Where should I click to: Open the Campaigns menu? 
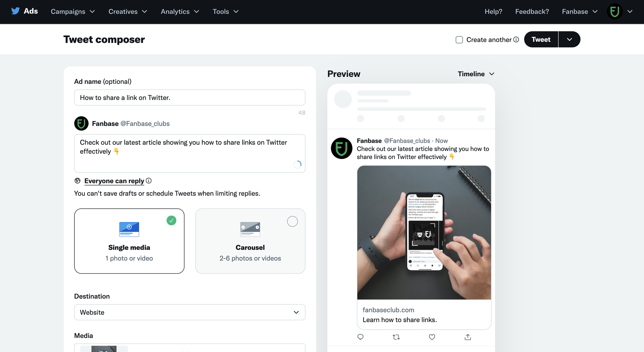pos(73,12)
